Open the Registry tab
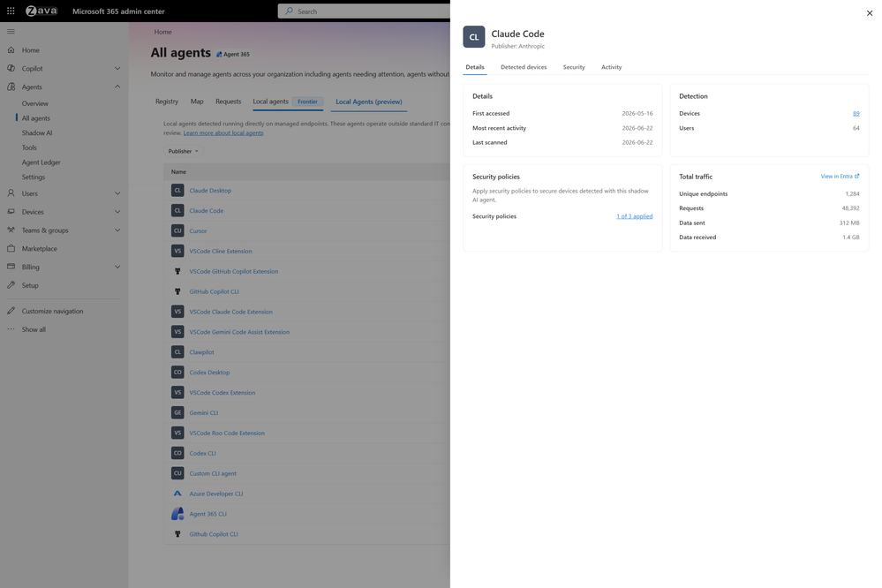The width and height of the screenshot is (882, 588). pyautogui.click(x=167, y=102)
